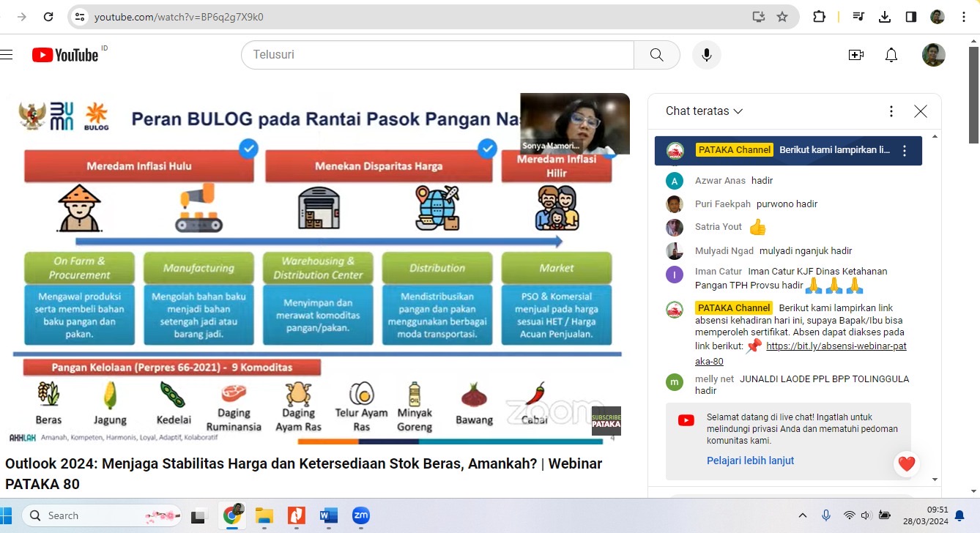Select Iman Catur chat author name
The image size is (980, 533).
(719, 271)
